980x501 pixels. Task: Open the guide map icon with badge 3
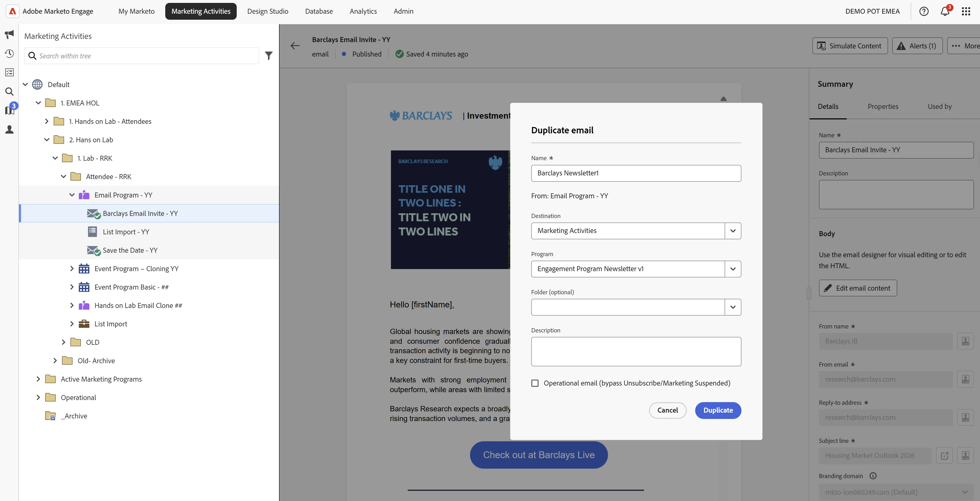click(9, 110)
